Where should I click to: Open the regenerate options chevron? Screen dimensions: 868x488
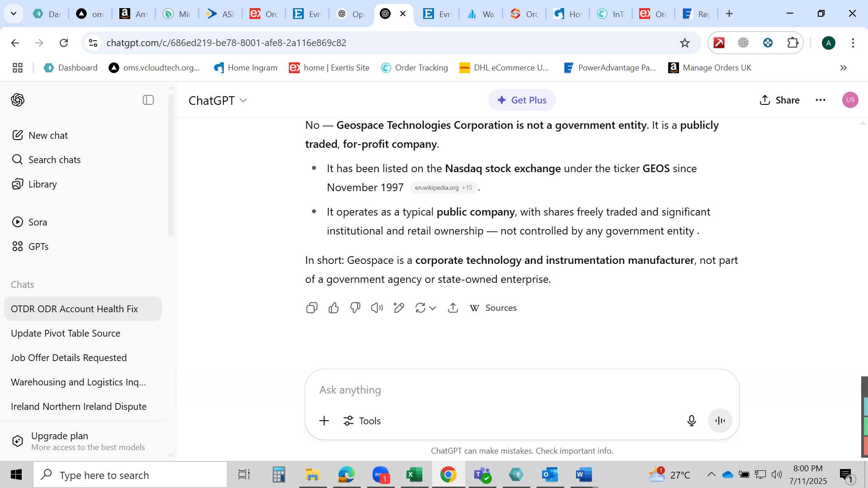point(433,308)
